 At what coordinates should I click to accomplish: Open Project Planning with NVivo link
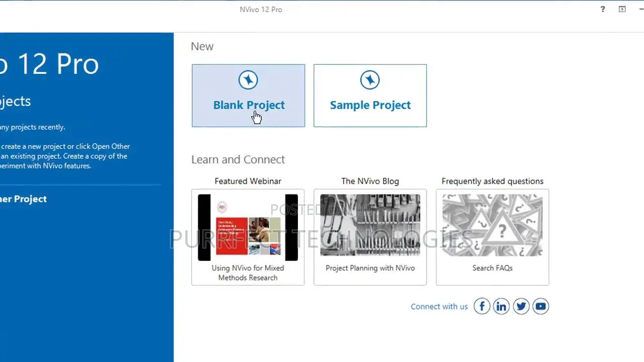[x=370, y=268]
